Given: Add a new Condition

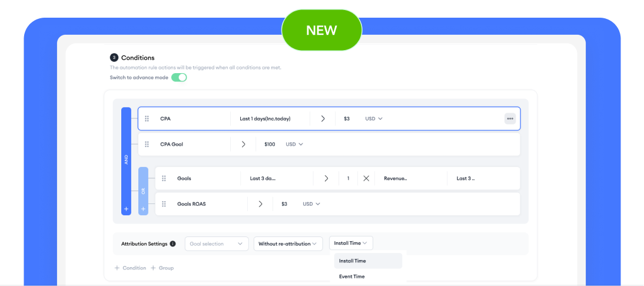Looking at the screenshot, I should coord(131,268).
